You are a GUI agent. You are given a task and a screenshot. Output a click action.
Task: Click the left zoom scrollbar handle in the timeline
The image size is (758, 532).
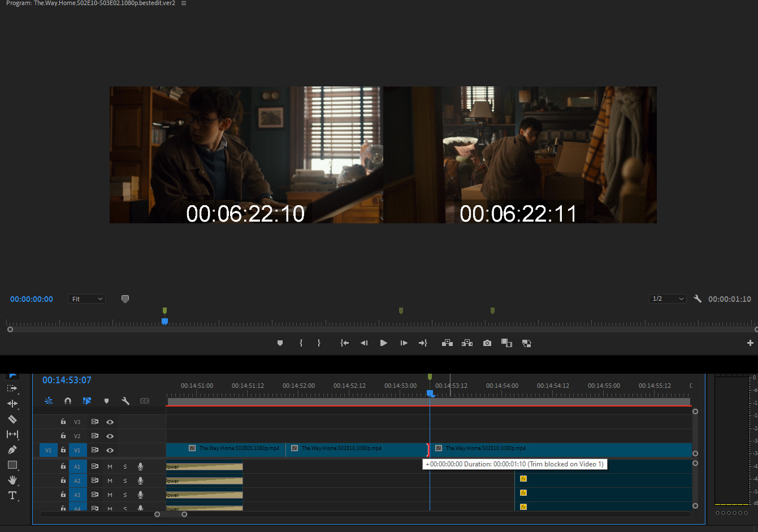point(157,514)
